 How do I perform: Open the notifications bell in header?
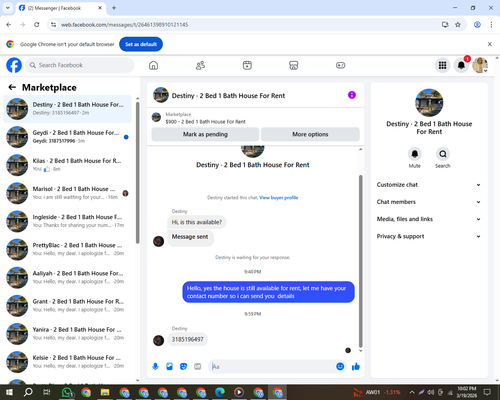pos(461,65)
